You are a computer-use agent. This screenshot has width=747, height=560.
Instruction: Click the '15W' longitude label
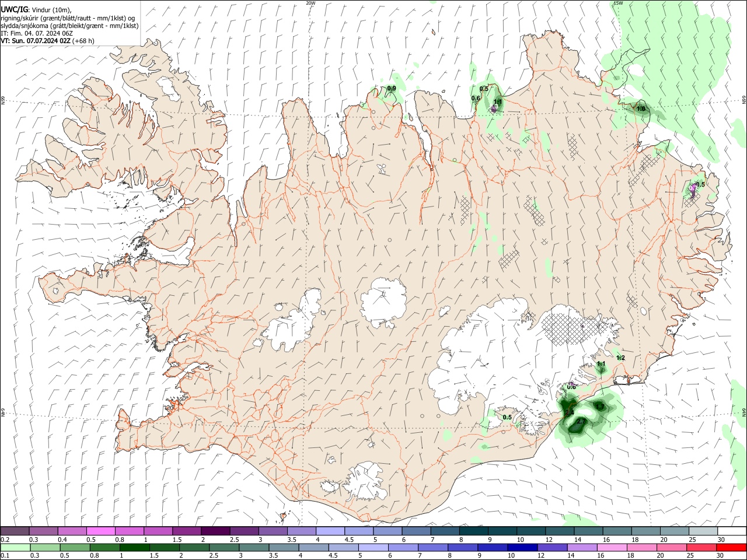[618, 3]
